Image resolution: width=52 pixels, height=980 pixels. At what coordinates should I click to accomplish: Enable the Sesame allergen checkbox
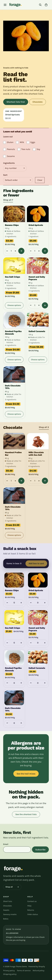pyautogui.click(x=5, y=156)
